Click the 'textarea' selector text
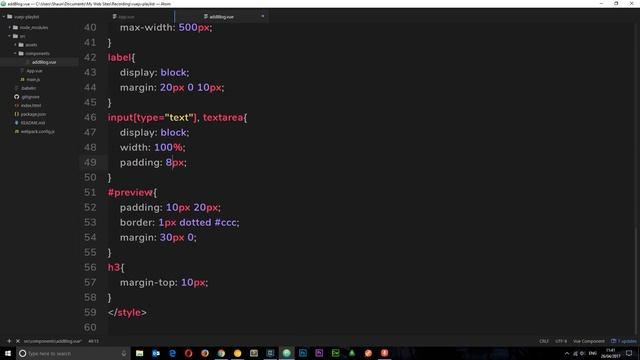640x360 pixels. click(x=223, y=118)
